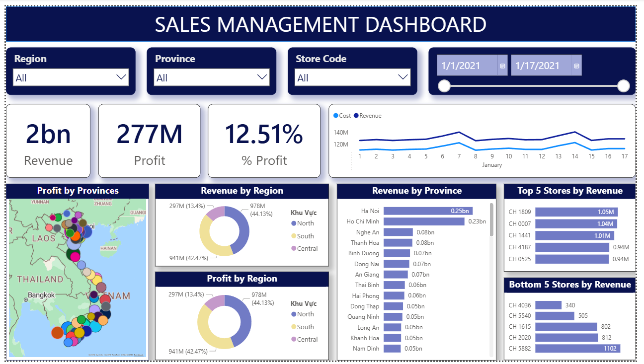Open the end date calendar picker icon
Screen dimensions: 644x364
(x=576, y=66)
